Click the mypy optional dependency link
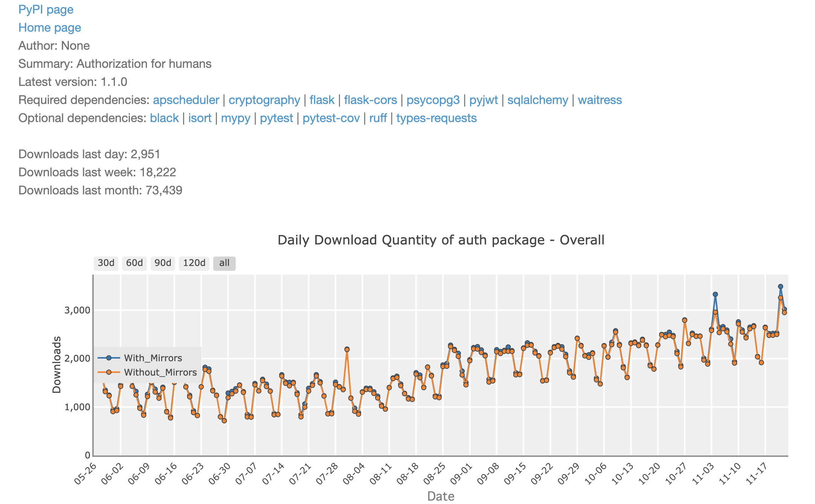 point(235,118)
